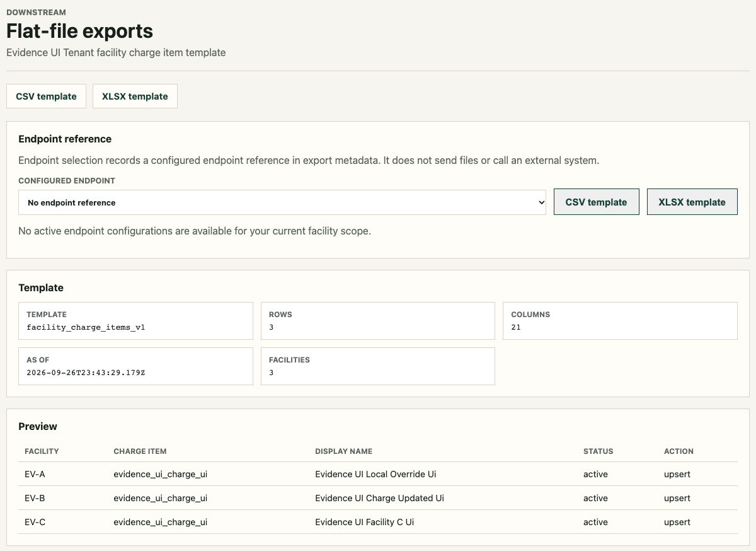Image resolution: width=756 pixels, height=551 pixels.
Task: Click the ACTION column header
Action: point(679,451)
